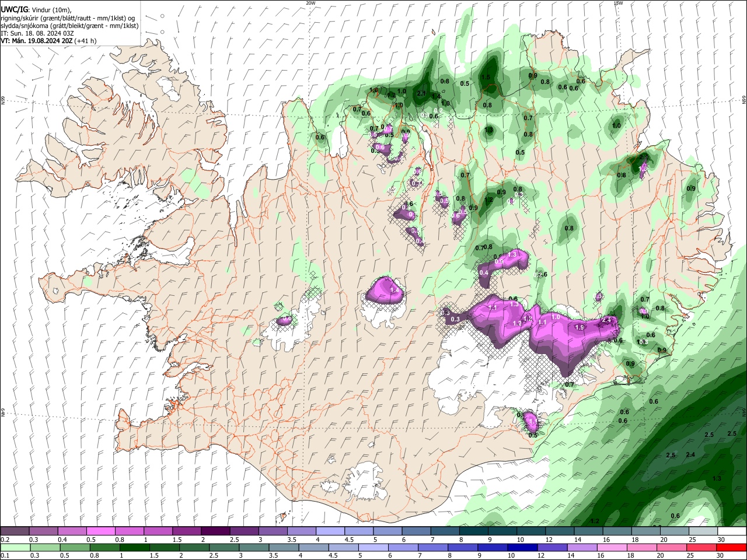Click the 20W longitude label at the top edge

(310, 3)
